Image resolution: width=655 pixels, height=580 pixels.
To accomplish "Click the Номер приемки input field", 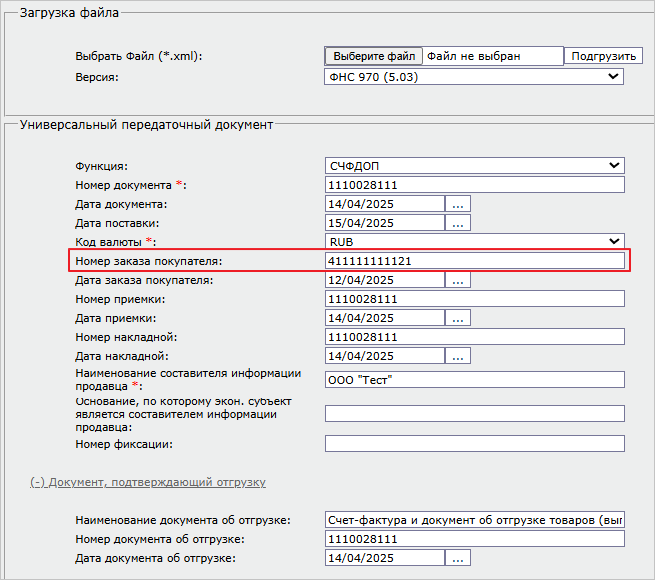I will 474,300.
